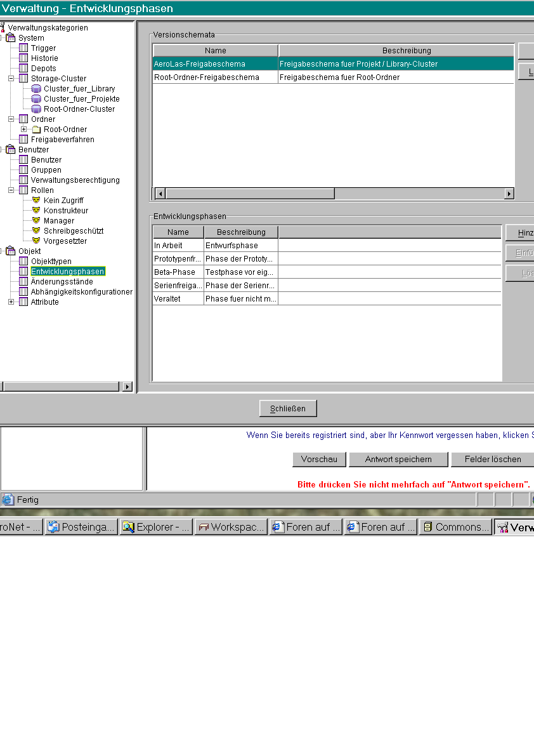The image size is (534, 756).
Task: Click the Depots table icon
Action: click(x=23, y=68)
